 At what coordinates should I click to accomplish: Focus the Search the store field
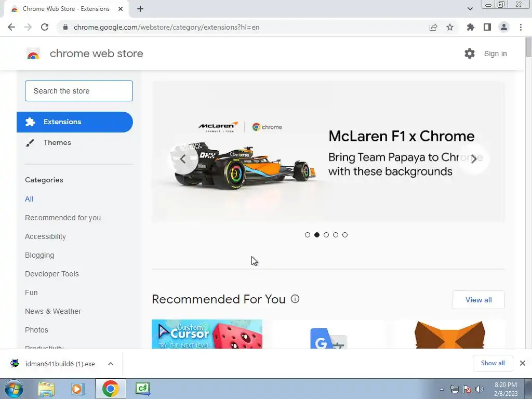tap(79, 91)
